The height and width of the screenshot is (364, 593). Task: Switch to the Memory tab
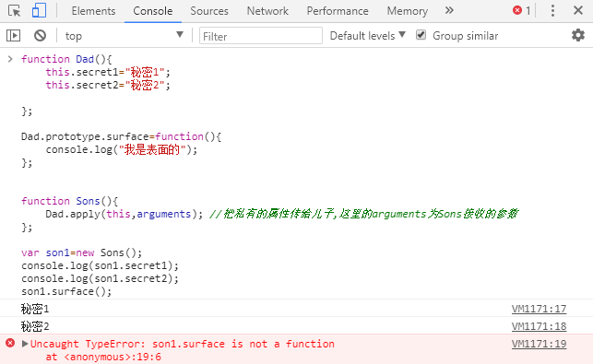(408, 11)
